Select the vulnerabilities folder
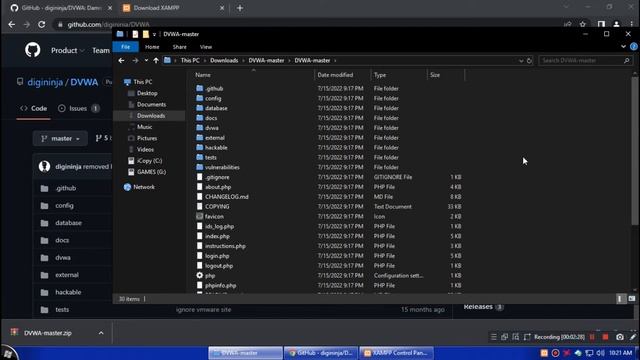 click(x=222, y=167)
